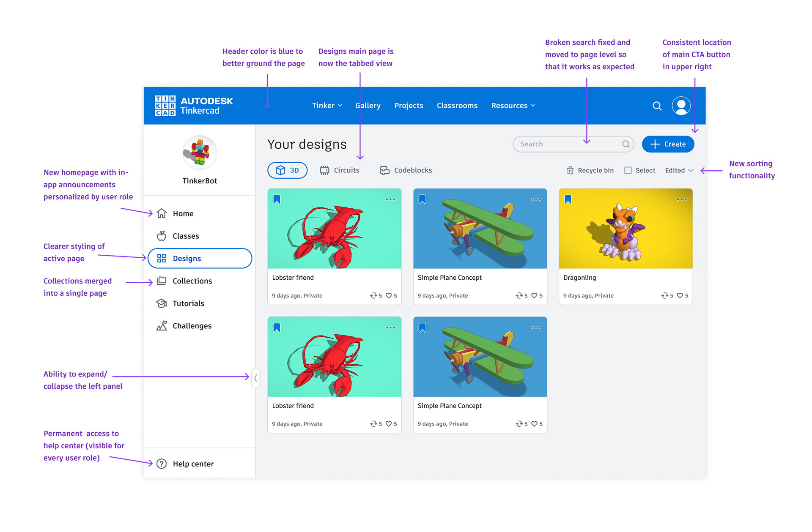Image resolution: width=812 pixels, height=532 pixels.
Task: Toggle bookmark on first Lobster friend card
Action: coord(277,199)
